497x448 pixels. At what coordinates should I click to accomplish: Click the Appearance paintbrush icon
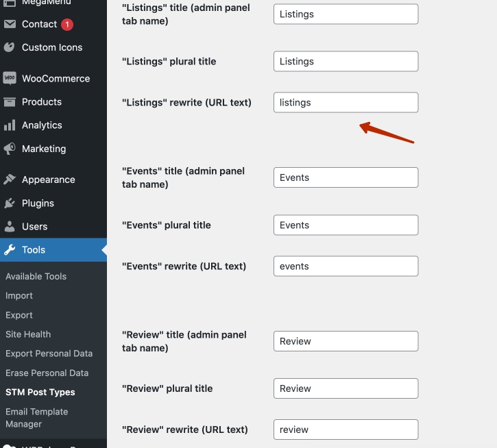[x=10, y=179]
